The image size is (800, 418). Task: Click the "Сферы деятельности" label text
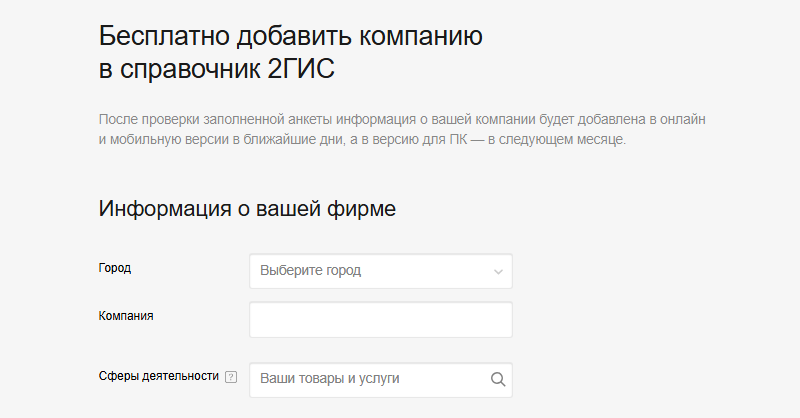click(x=158, y=376)
